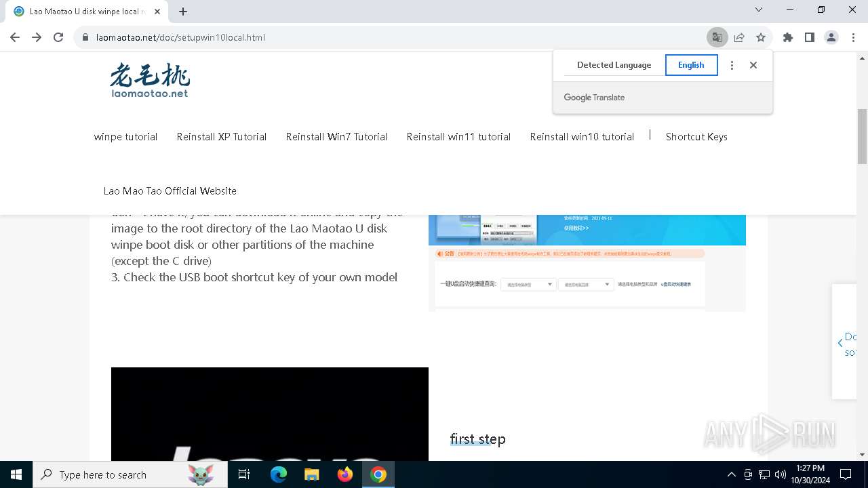Click the 'first step' heading
The image size is (868, 488).
click(478, 439)
